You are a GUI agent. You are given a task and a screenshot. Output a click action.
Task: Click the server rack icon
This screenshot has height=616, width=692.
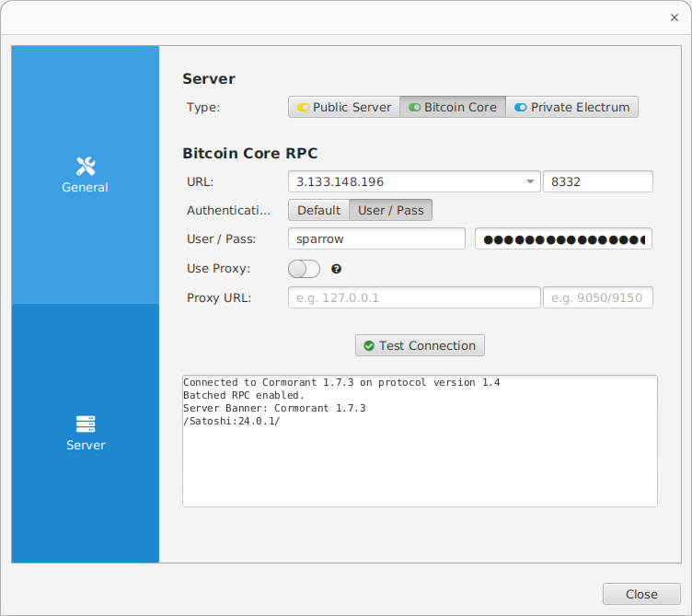[x=86, y=424]
